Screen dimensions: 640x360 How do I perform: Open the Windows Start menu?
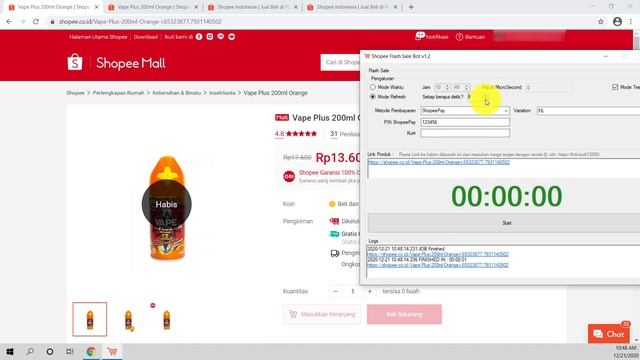coord(10,351)
